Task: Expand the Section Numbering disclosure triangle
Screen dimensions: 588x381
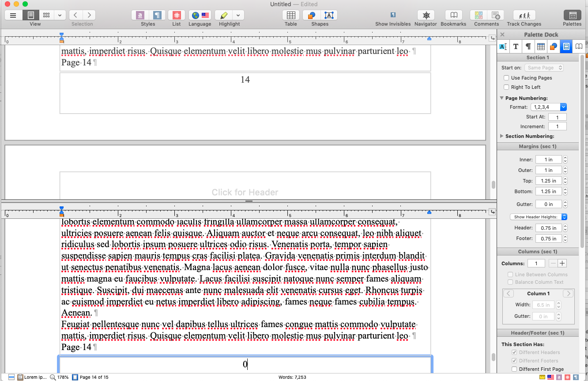Action: (501, 136)
